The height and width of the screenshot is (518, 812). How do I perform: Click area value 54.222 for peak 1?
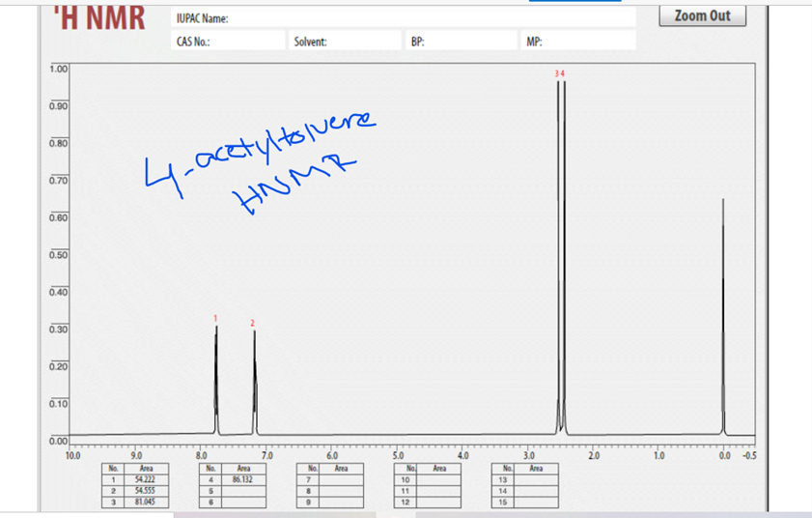click(x=146, y=479)
